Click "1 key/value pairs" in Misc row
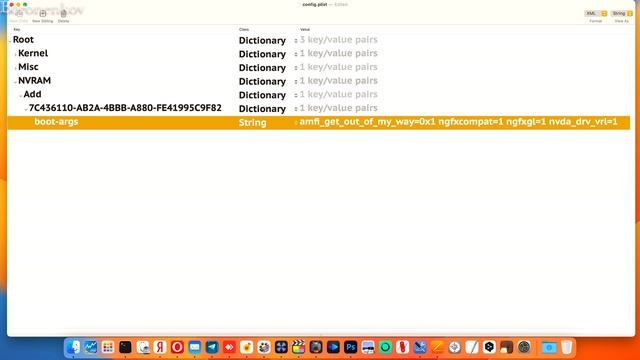This screenshot has height=360, width=640. coord(338,67)
